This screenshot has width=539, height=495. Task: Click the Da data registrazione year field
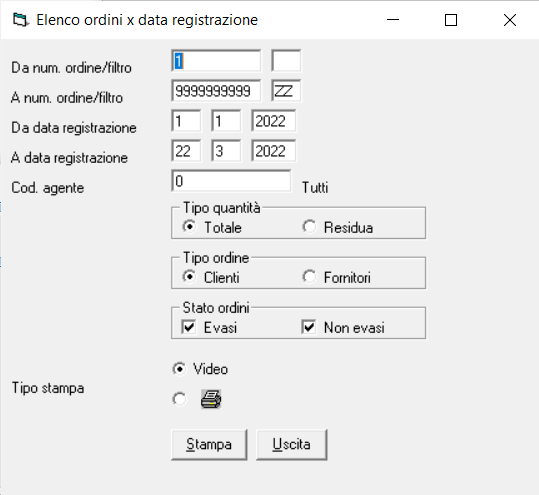[274, 121]
